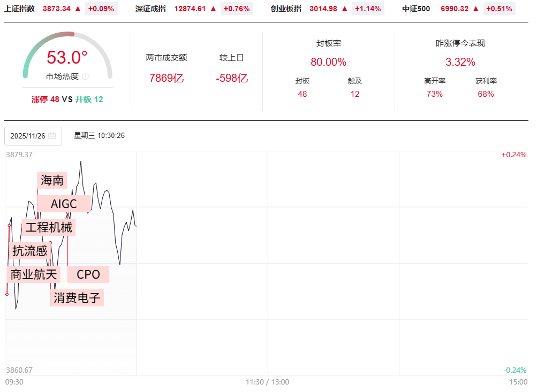Click the 昨涨停今表现 3.32% value

tap(460, 62)
